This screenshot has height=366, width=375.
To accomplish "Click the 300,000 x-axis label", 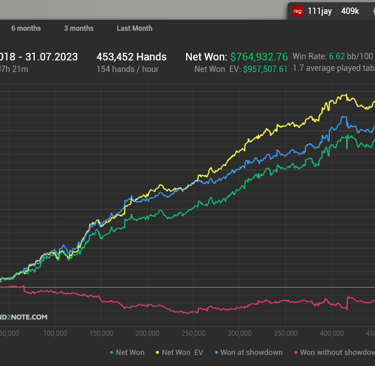I will (240, 333).
